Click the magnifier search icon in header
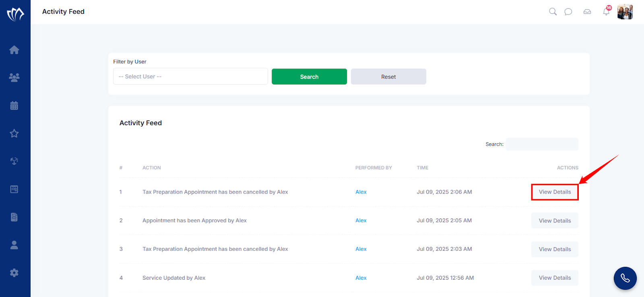 coord(553,12)
